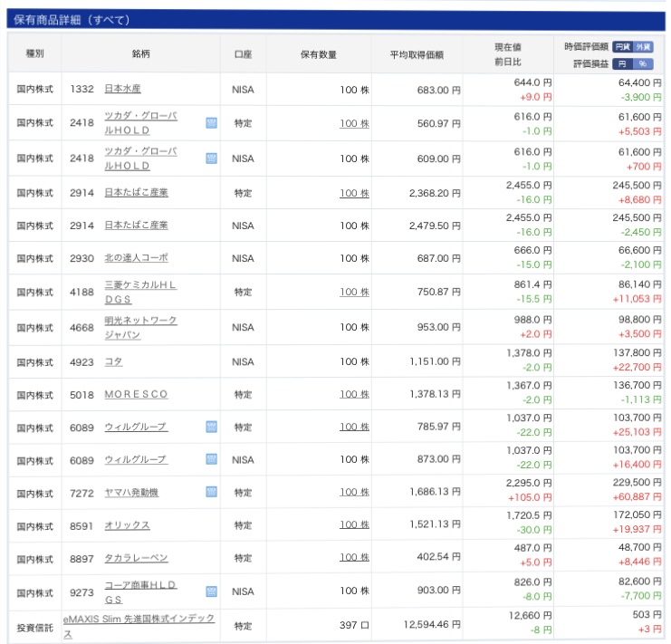The height and width of the screenshot is (644, 671).
Task: Open ツカダ・グローバルHOLD link in the 特定 row
Action: [140, 123]
